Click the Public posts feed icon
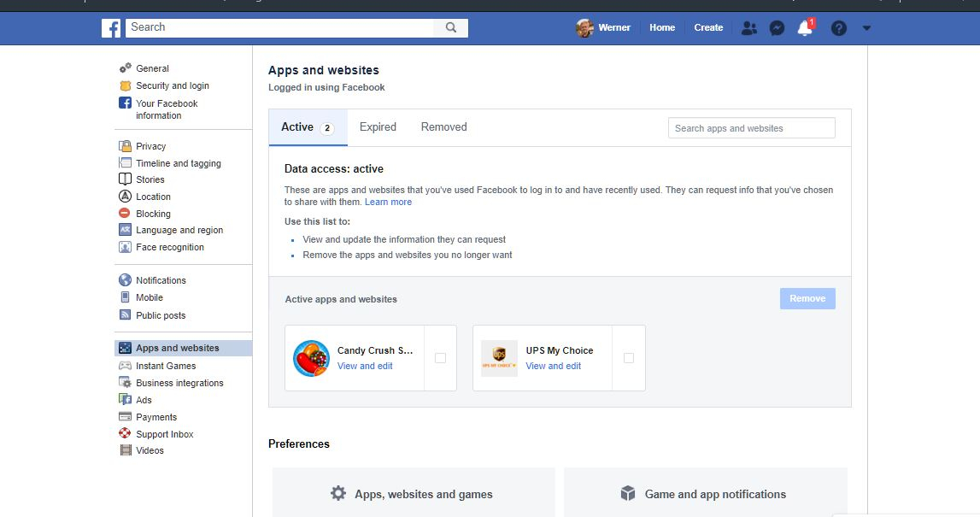 point(125,315)
